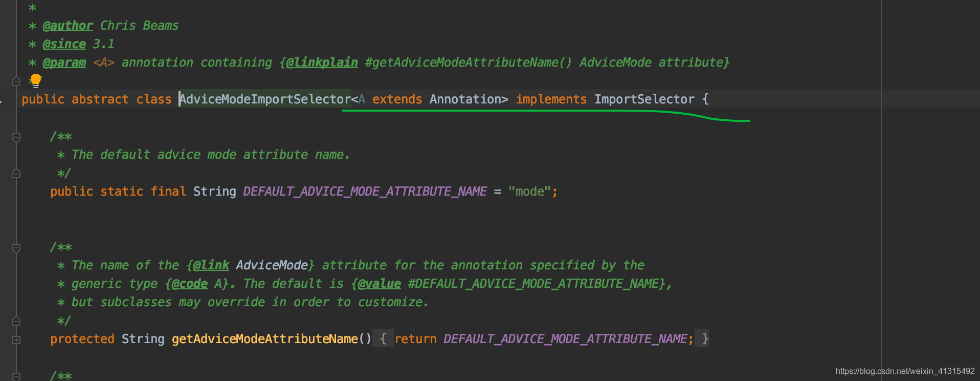Click the constant DEFAULT_ADVICE_MODE_ATTRIBUTE_NAME in the field declaration
The height and width of the screenshot is (381, 980).
365,192
